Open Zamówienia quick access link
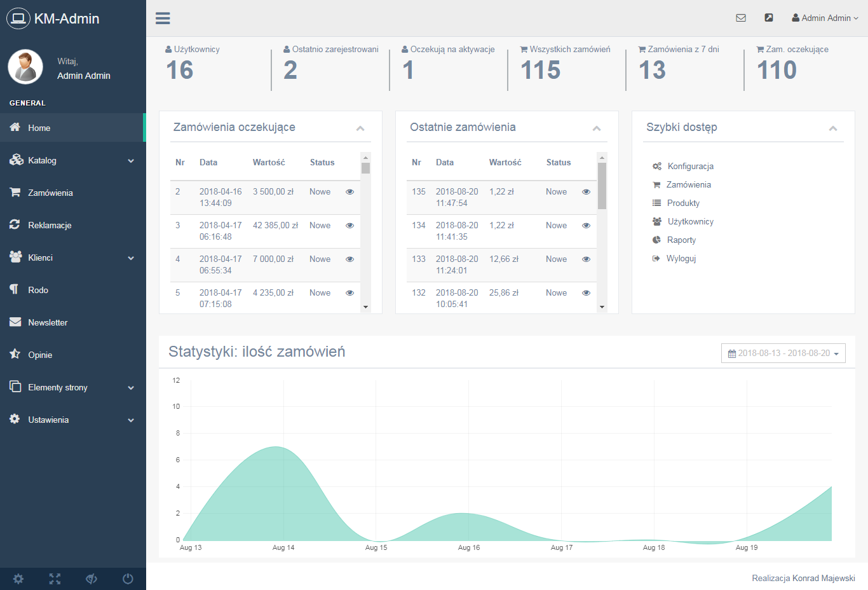The image size is (868, 590). click(x=688, y=184)
